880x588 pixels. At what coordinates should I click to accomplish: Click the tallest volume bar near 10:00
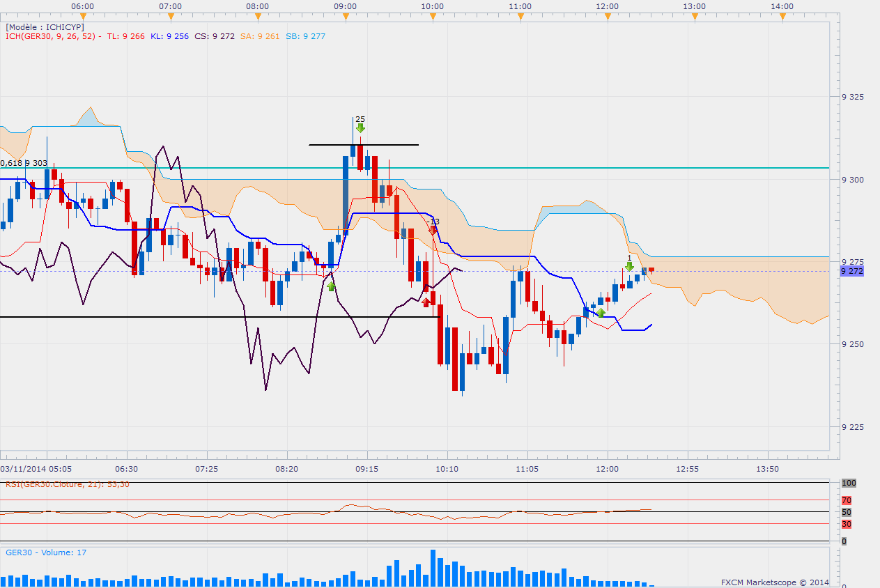(433, 568)
